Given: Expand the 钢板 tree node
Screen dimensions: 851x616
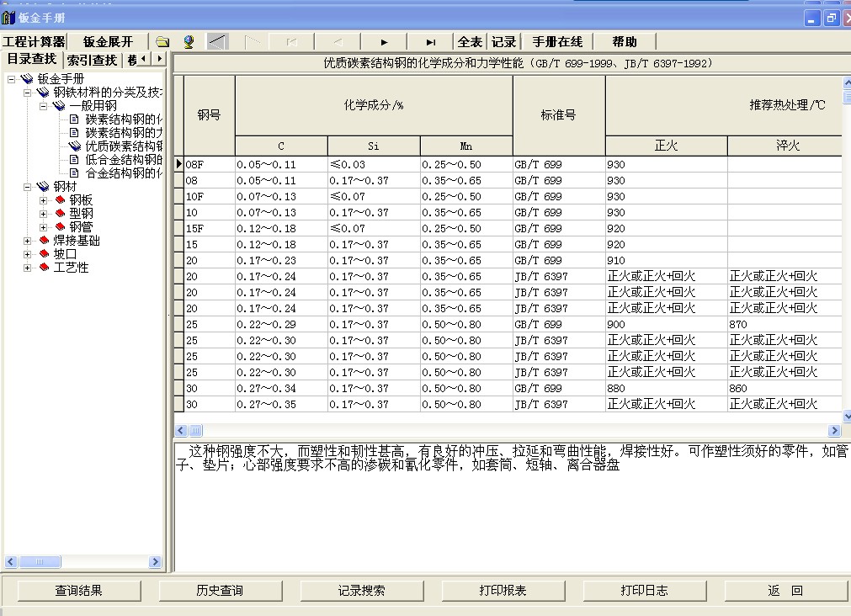Looking at the screenshot, I should click(x=44, y=201).
